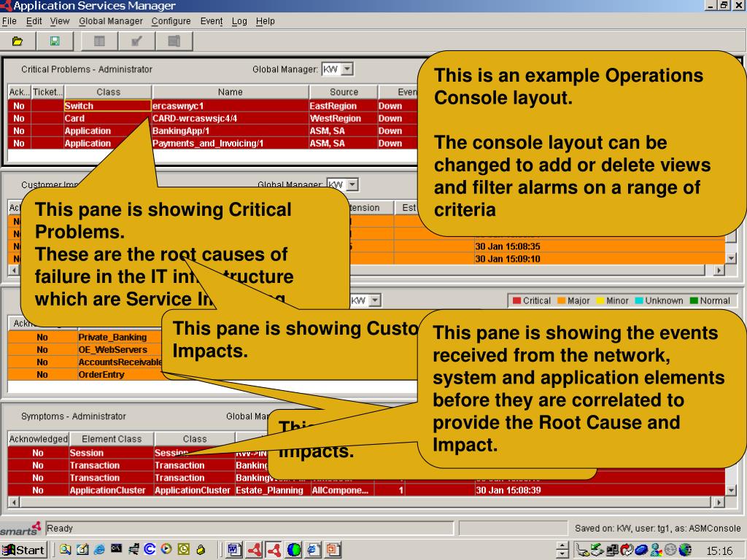747x560 pixels.
Task: Click the green Normal legend swatch
Action: coord(694,301)
